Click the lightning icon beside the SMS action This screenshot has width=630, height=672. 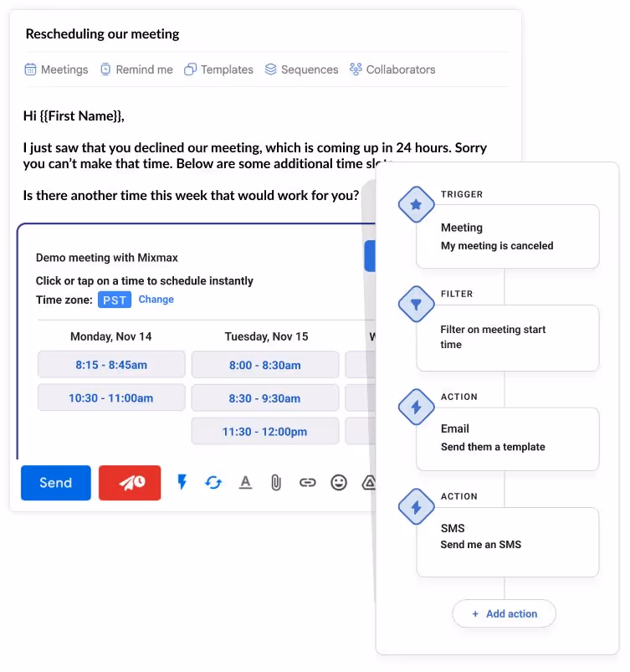click(416, 507)
